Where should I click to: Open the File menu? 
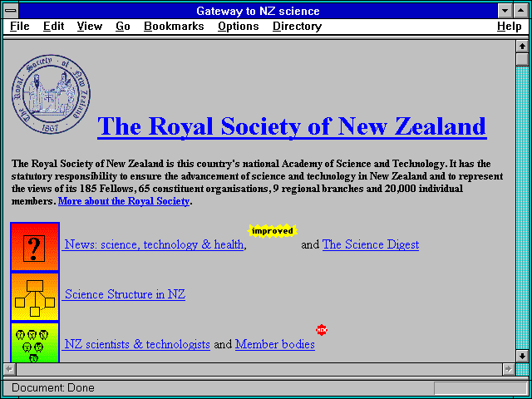20,27
